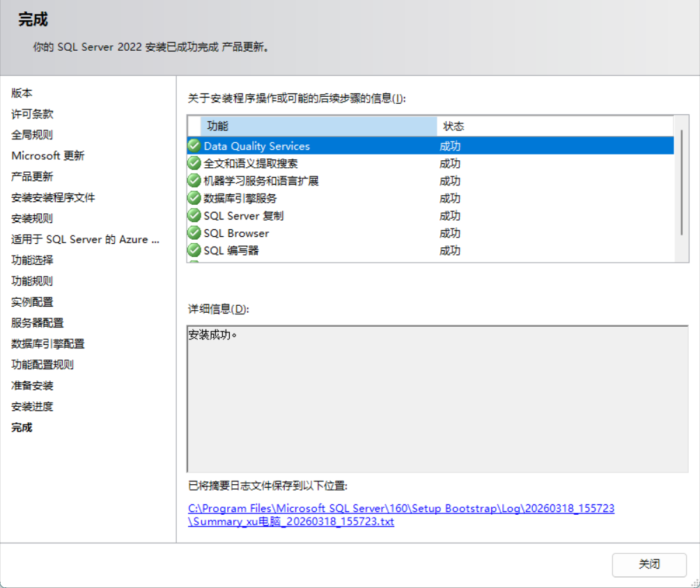Select the 数据库引擎服务 feature row

pyautogui.click(x=430, y=198)
